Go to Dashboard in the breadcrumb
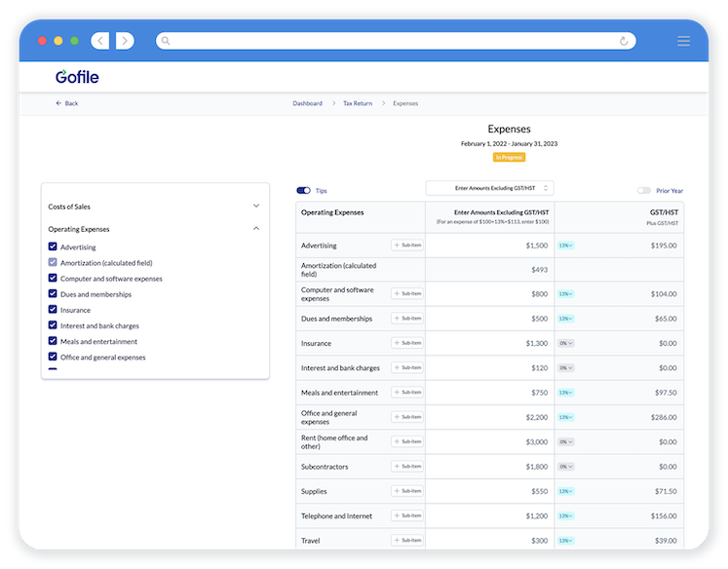 click(x=307, y=103)
